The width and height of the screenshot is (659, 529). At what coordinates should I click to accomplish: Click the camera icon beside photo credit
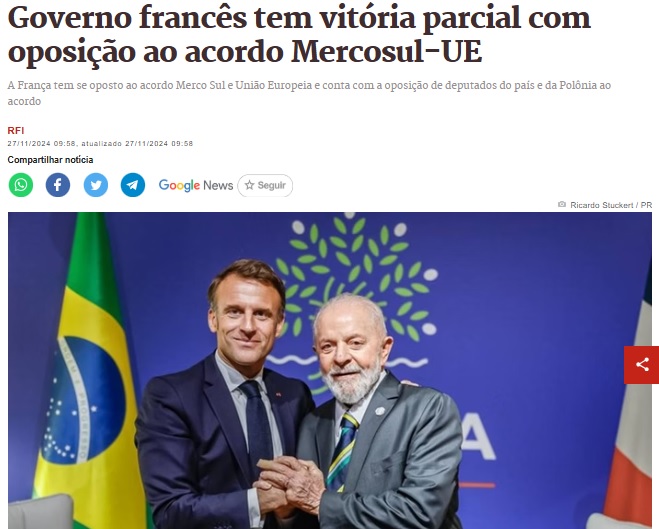(x=561, y=205)
